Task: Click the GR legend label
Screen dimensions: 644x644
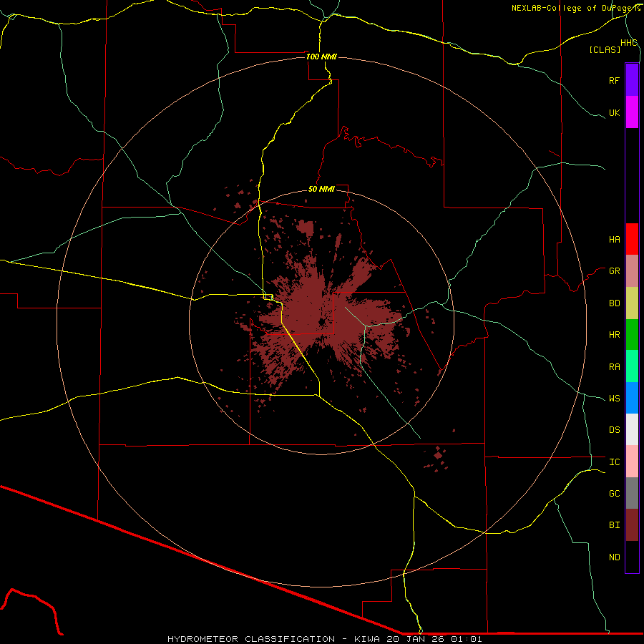Action: click(x=614, y=271)
